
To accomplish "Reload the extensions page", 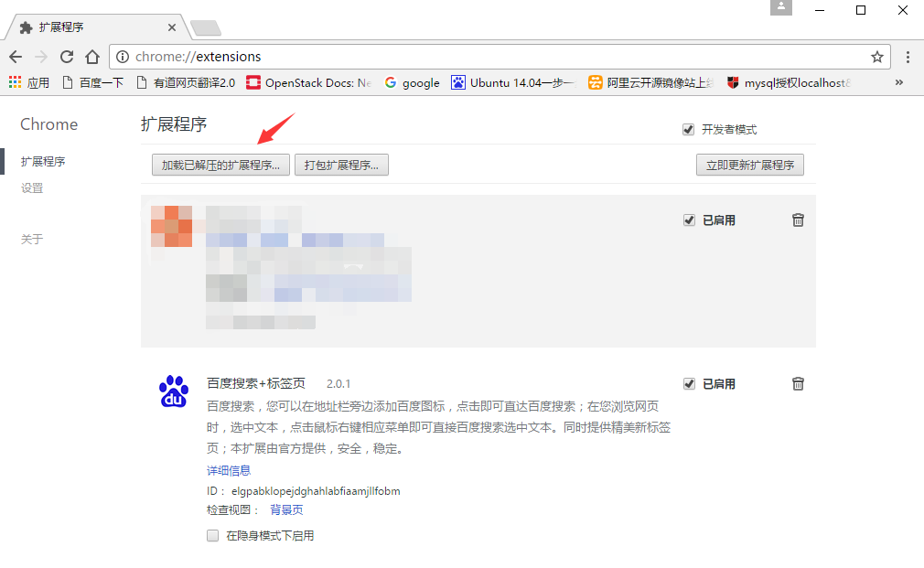I will pyautogui.click(x=67, y=57).
